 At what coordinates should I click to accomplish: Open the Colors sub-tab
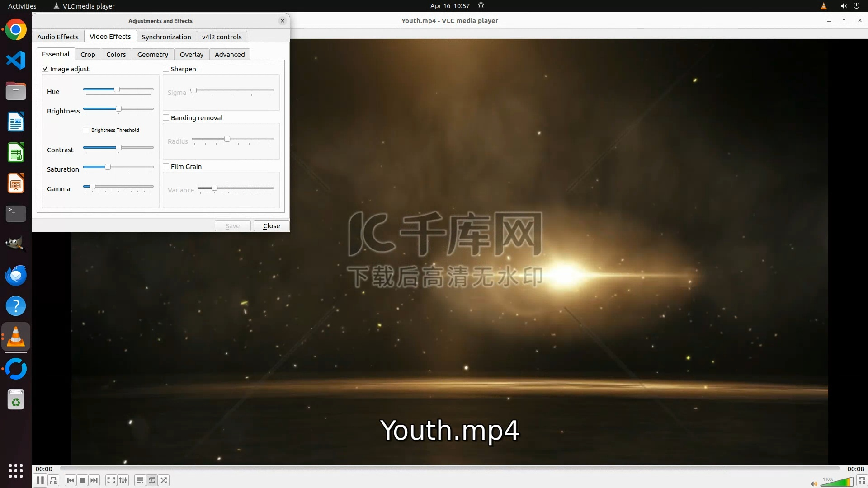click(116, 54)
